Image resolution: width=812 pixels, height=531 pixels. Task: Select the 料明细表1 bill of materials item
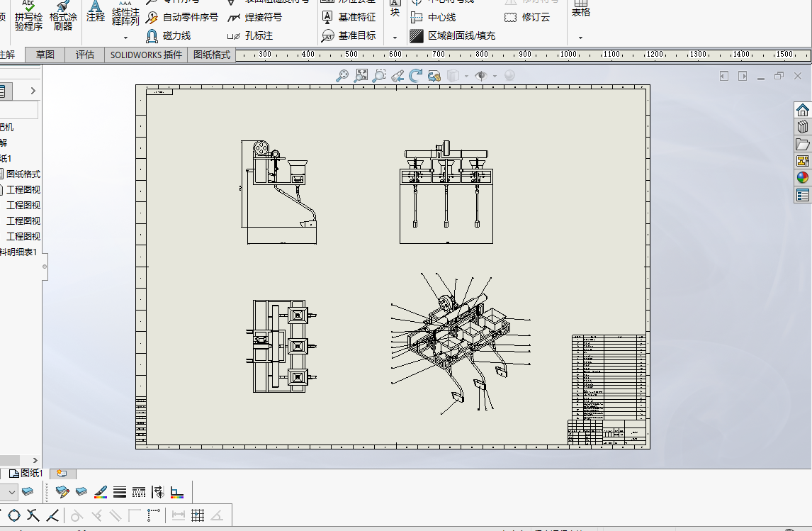[18, 252]
